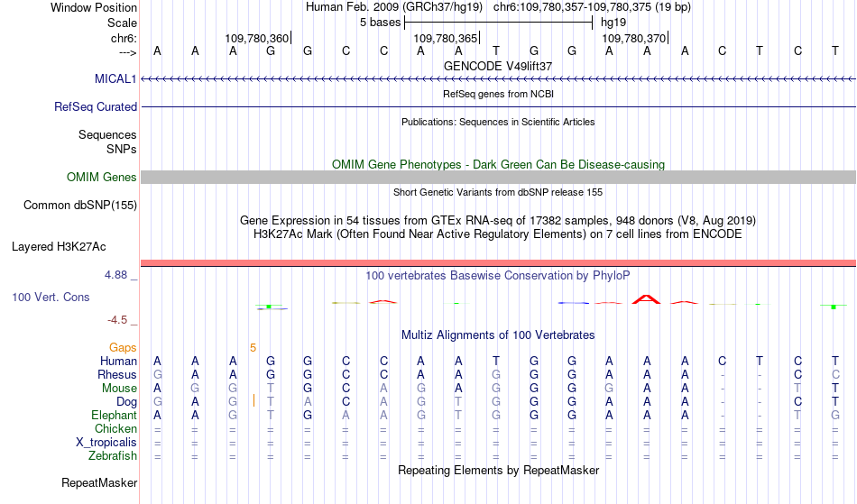
Task: Open Layered H3K27Ac track label
Action: 59,247
